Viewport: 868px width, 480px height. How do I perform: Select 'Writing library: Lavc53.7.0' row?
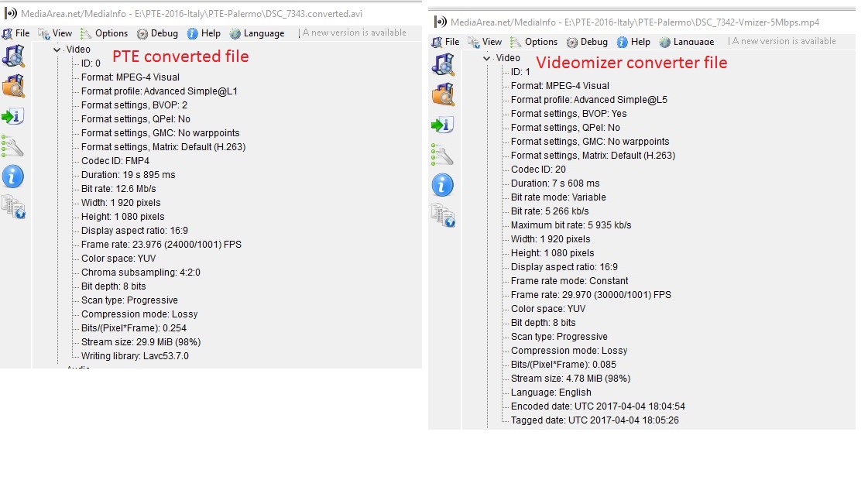coord(135,356)
